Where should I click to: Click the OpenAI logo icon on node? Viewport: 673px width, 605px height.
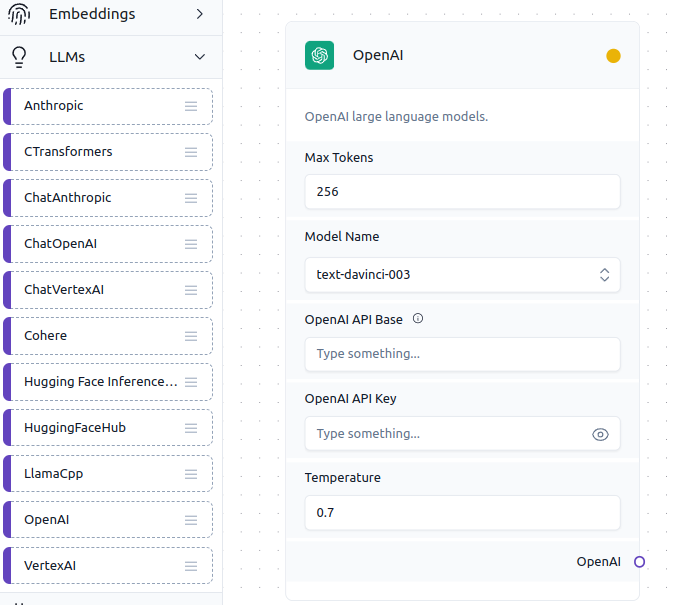[x=320, y=56]
